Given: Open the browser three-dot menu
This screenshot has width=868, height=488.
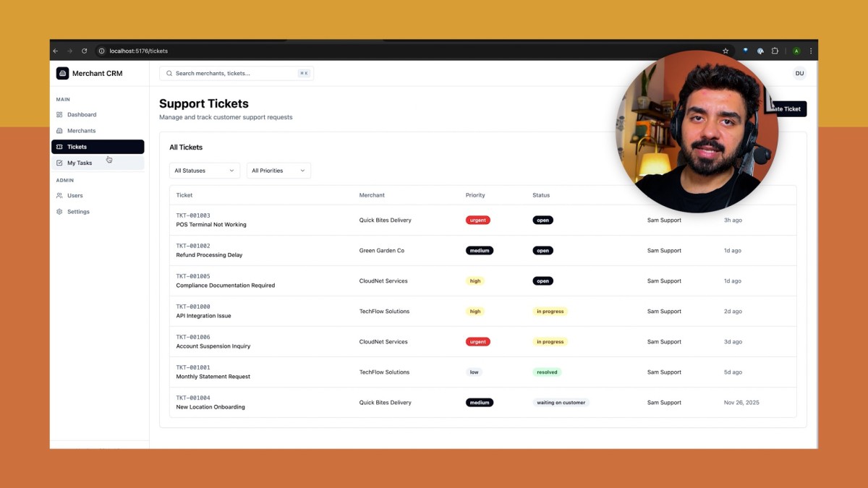Looking at the screenshot, I should click(811, 51).
